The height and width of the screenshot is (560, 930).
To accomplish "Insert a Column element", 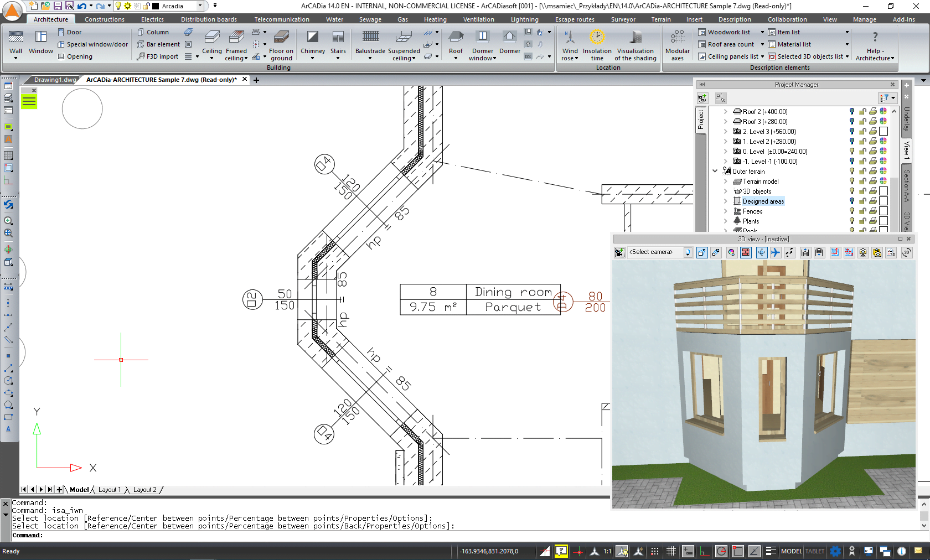I will 153,32.
